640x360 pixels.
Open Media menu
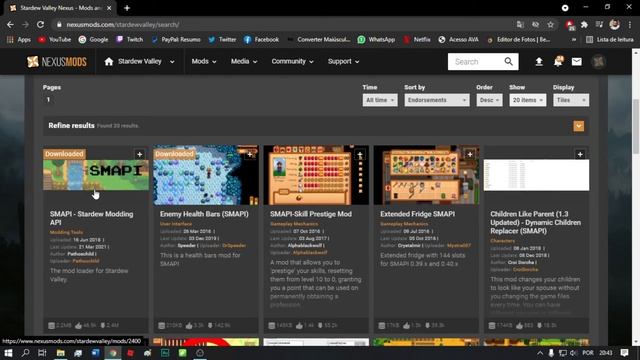click(244, 62)
